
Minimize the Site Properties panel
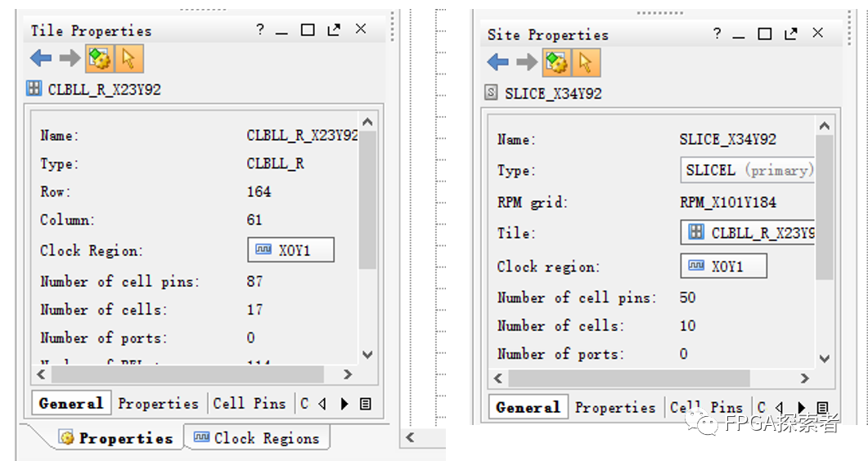739,37
